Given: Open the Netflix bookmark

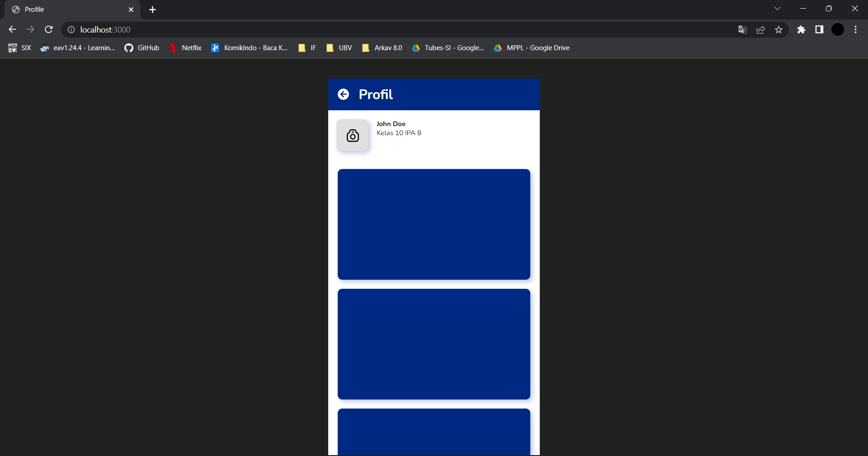Looking at the screenshot, I should pos(185,48).
